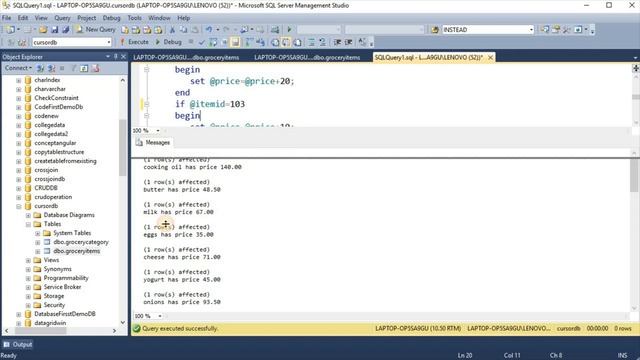Image resolution: width=640 pixels, height=360 pixels.
Task: Select the Security folder under cursordb
Action: (54, 305)
